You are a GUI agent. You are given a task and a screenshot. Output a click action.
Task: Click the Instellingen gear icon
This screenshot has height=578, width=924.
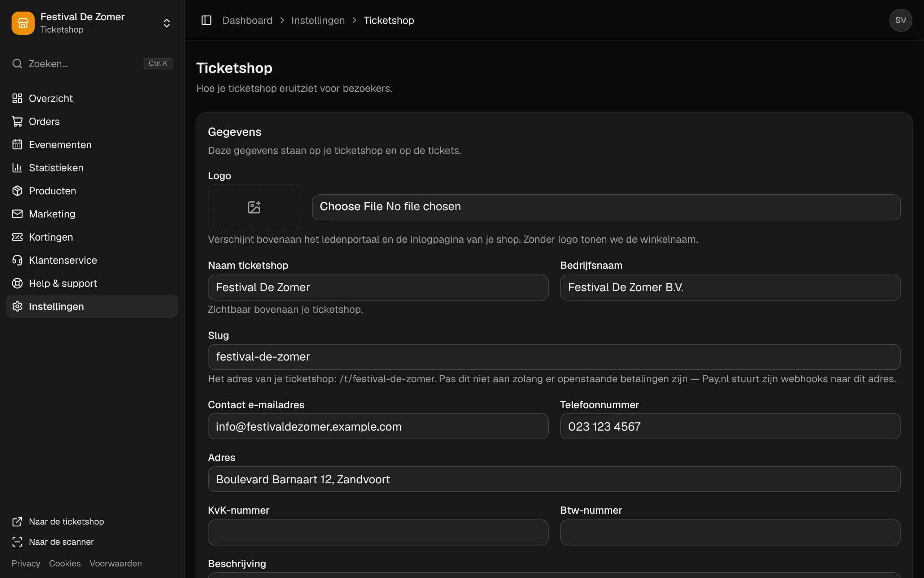coord(17,307)
